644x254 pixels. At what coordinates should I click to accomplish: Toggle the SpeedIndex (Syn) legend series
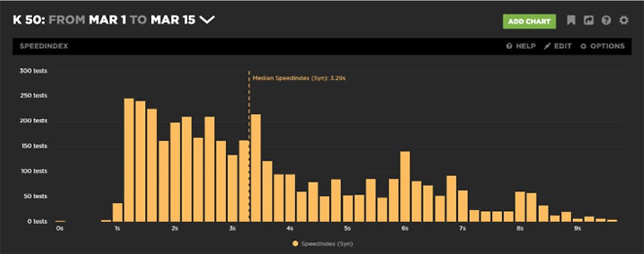[323, 244]
